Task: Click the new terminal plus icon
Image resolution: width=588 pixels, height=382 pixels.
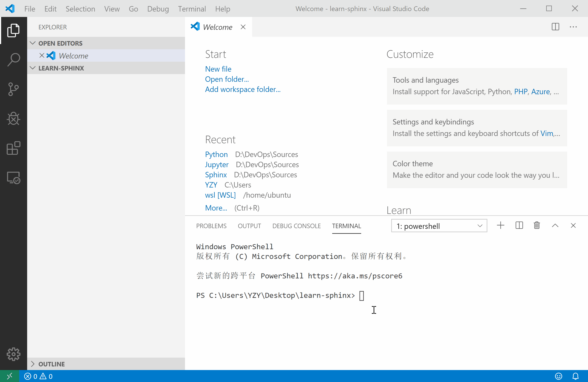Action: 500,225
